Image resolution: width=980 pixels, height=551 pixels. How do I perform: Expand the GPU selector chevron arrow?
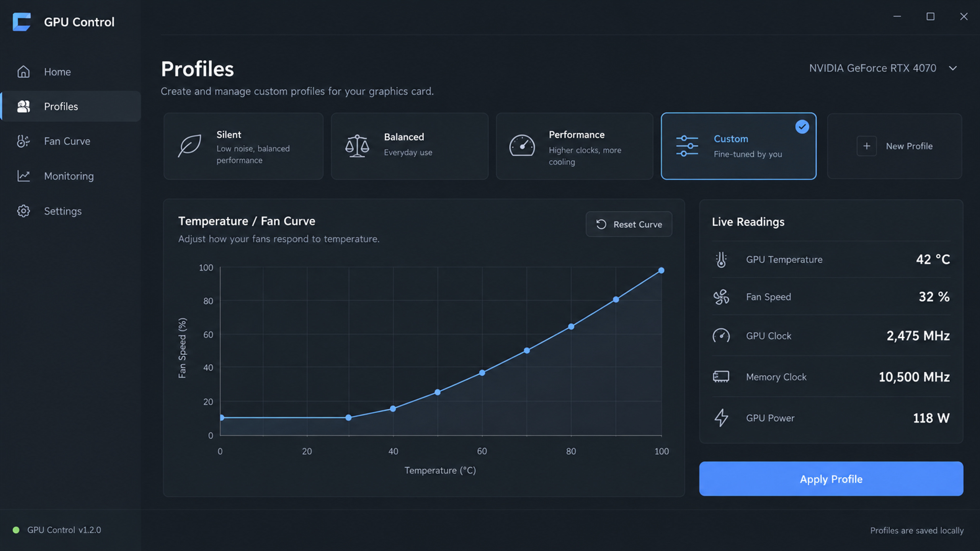coord(953,68)
